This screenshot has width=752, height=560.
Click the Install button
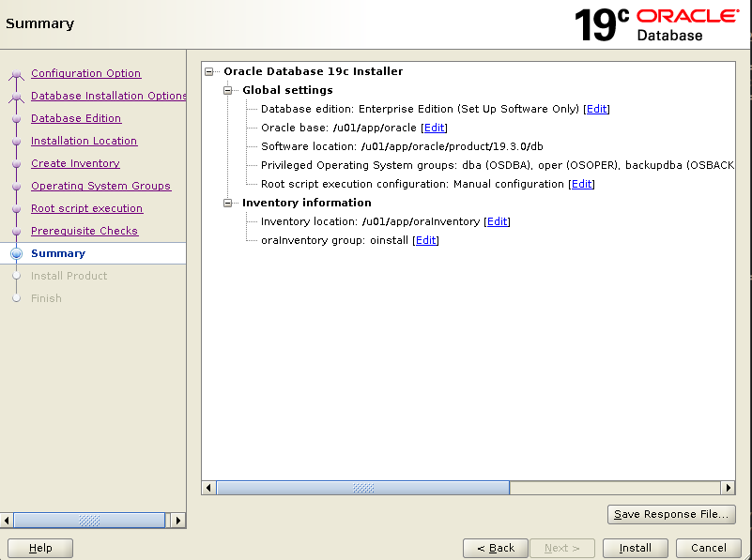(635, 548)
